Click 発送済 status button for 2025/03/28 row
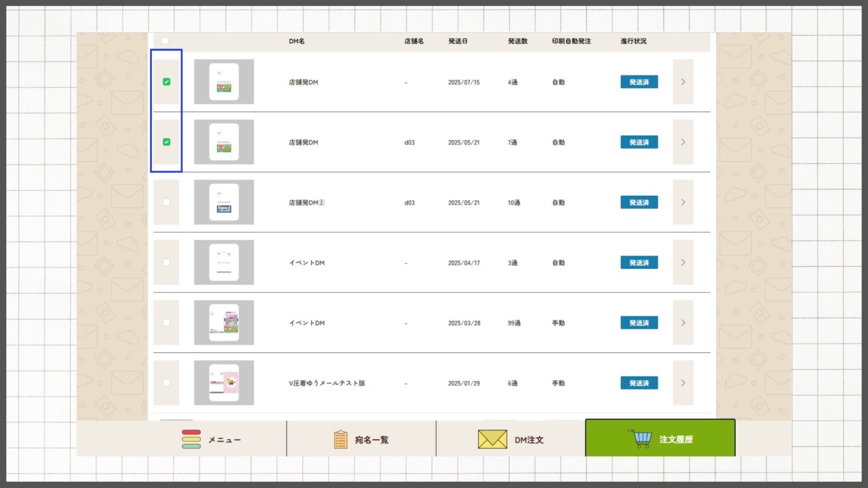This screenshot has width=868, height=488. pos(639,323)
